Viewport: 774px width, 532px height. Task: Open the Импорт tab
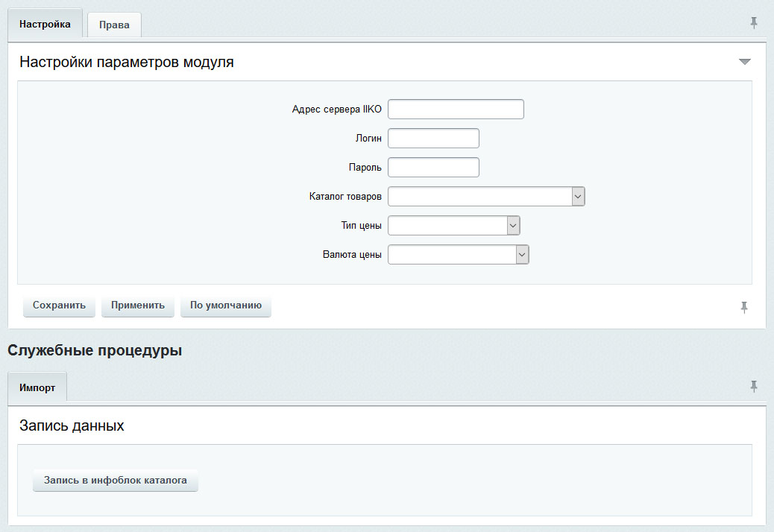pyautogui.click(x=37, y=388)
